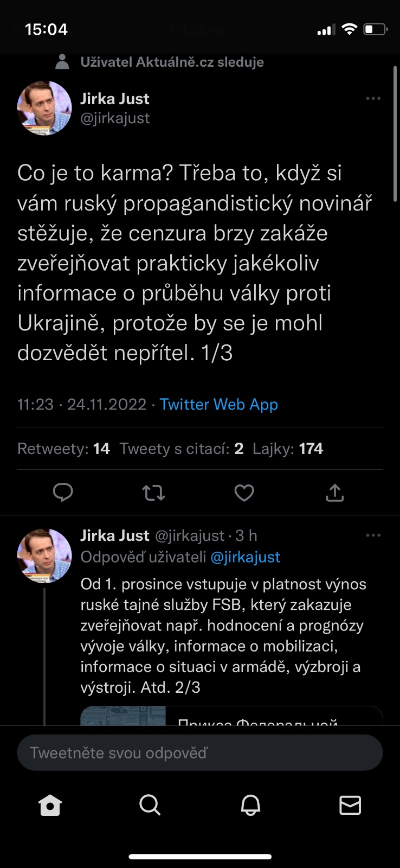400x868 pixels.
Task: Open @jirkajust mention in reply
Action: point(245,557)
